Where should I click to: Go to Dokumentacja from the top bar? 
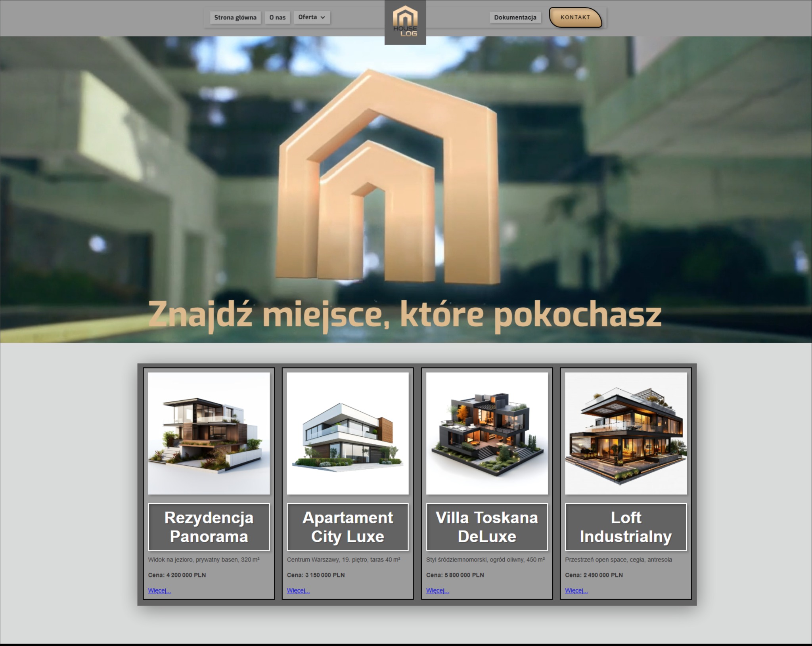pyautogui.click(x=516, y=17)
